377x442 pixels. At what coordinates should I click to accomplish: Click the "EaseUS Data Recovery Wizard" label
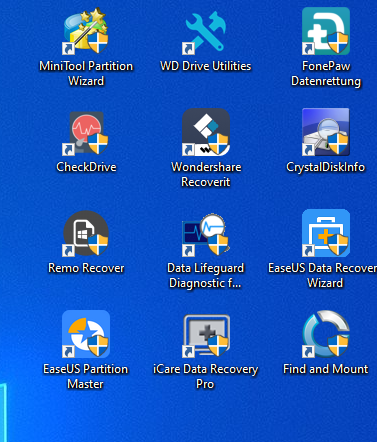click(x=323, y=275)
